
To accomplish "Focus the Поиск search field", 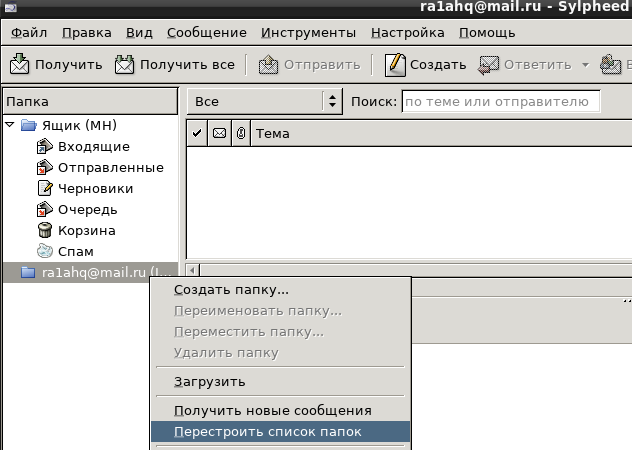I will coord(501,102).
